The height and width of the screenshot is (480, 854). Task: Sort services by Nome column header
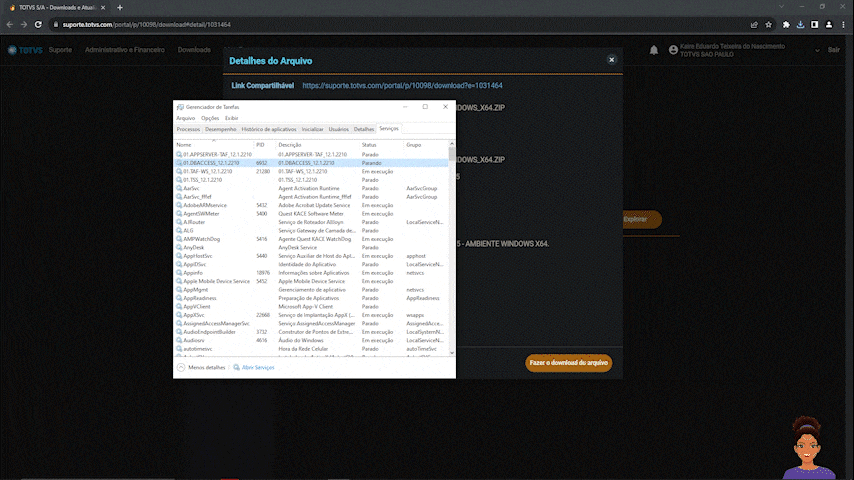click(x=214, y=145)
